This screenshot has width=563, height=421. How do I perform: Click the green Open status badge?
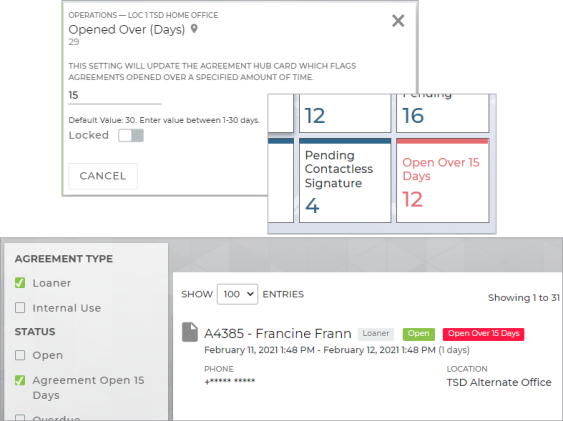[419, 334]
